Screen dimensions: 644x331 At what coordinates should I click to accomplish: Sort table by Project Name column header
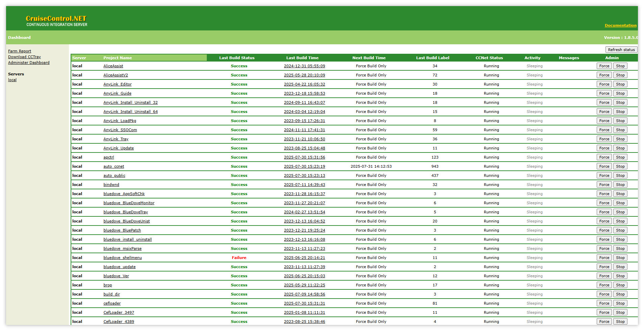point(118,58)
